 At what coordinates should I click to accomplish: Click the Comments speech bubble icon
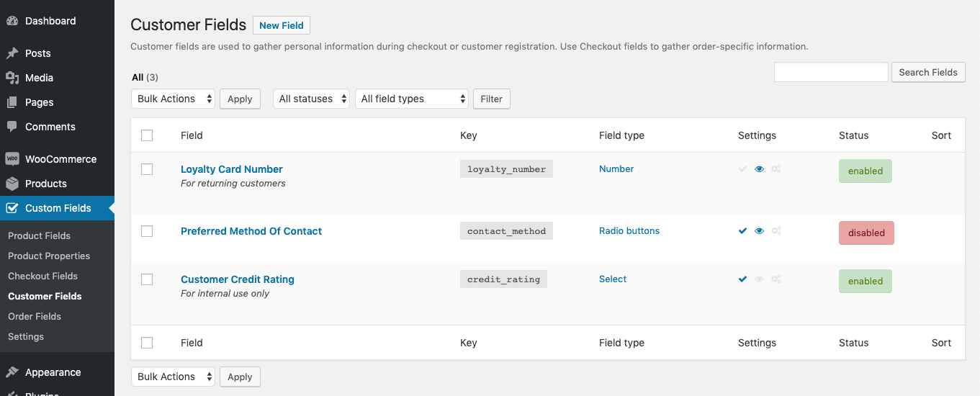(12, 127)
